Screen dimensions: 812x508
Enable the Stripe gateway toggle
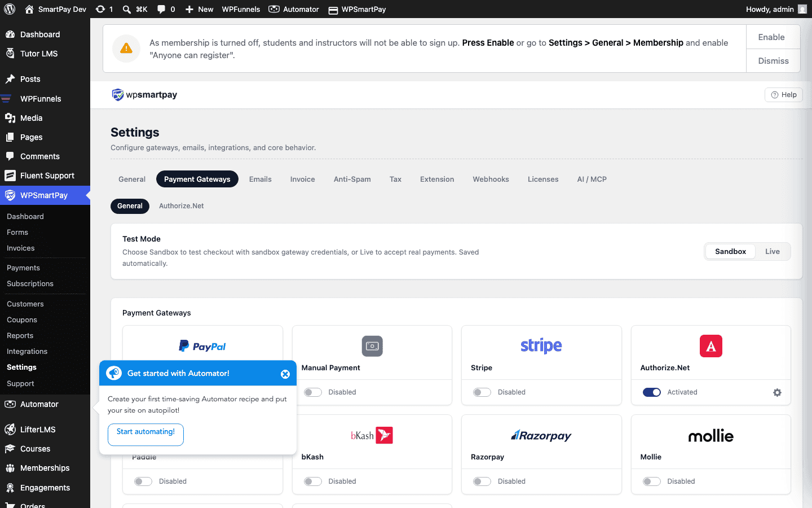coord(482,392)
